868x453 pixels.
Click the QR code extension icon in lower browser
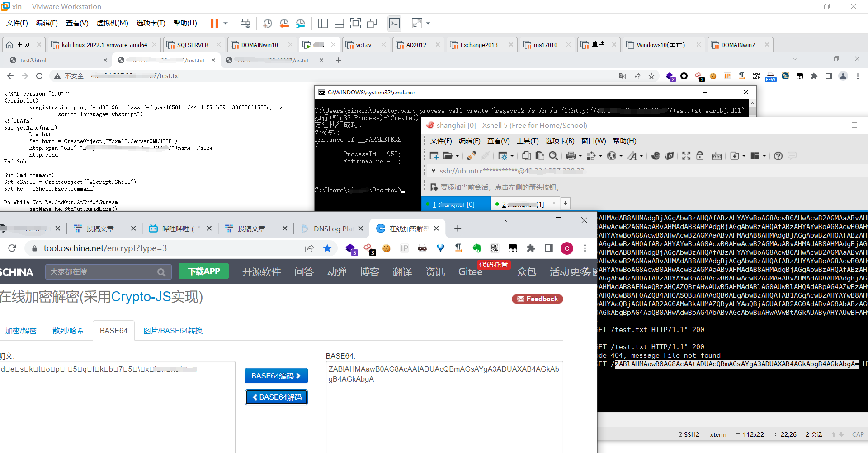pos(495,248)
